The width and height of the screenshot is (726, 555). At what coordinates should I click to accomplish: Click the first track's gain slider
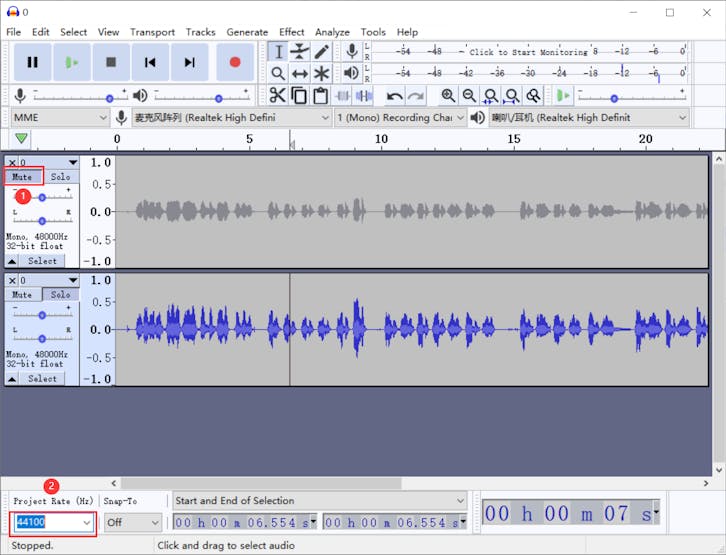coord(42,197)
